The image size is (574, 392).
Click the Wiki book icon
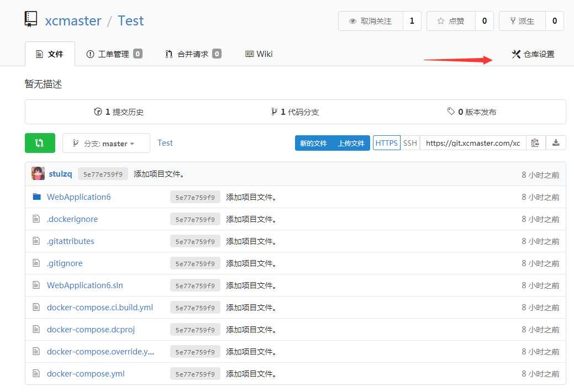coord(249,54)
